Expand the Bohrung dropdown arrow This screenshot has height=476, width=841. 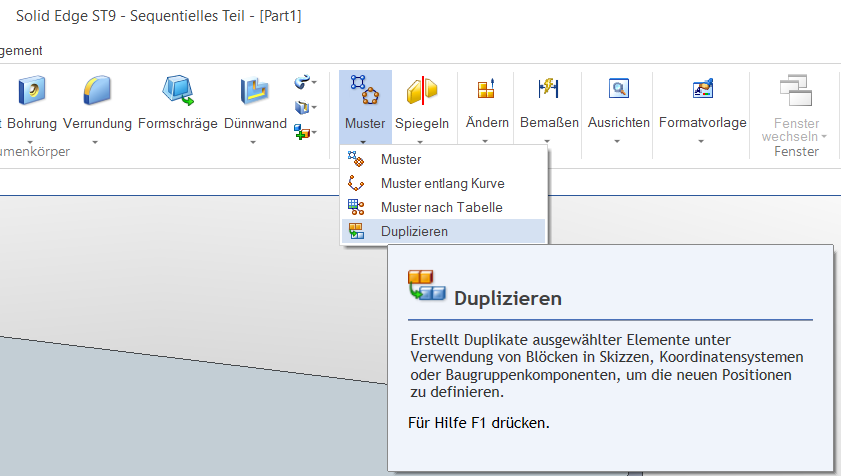click(x=31, y=142)
